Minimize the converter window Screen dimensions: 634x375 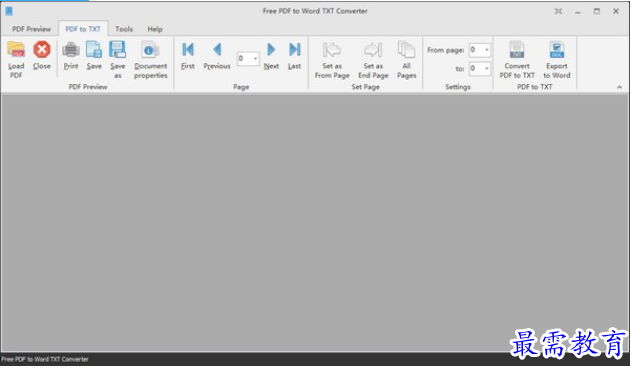coord(578,12)
